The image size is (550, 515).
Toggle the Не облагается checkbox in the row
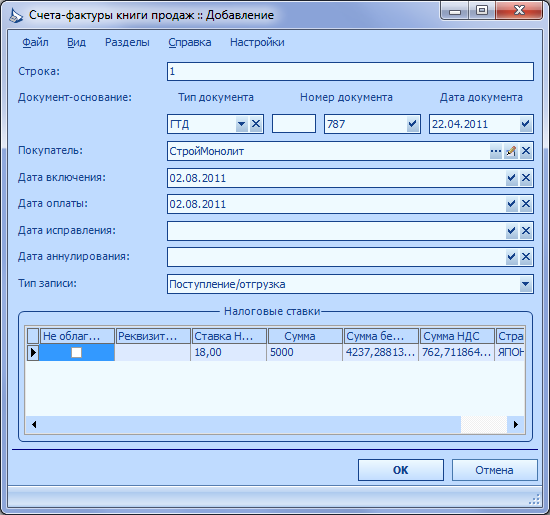tap(76, 352)
